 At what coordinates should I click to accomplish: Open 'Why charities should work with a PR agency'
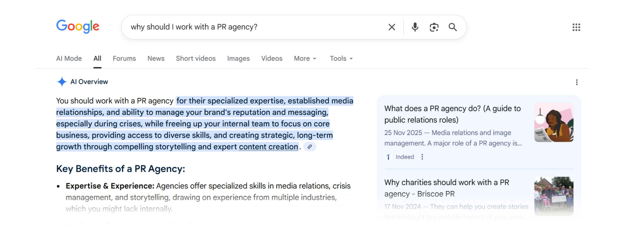tap(447, 188)
